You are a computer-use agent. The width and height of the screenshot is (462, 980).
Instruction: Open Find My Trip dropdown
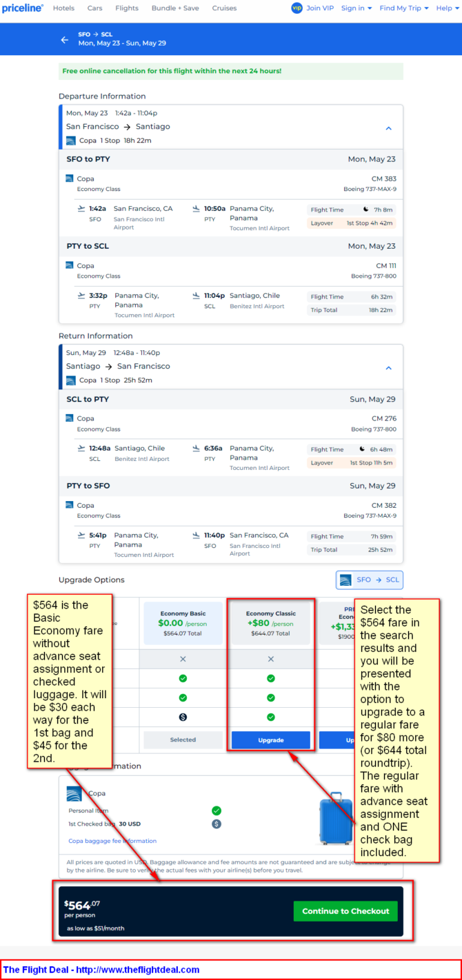pos(404,8)
